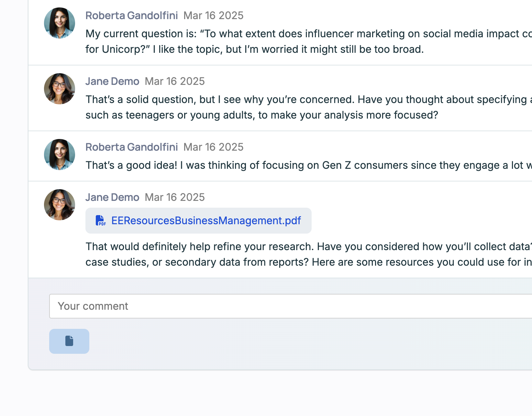This screenshot has height=416, width=532.
Task: Select Roberta Gandolfini's name in the top comment
Action: pos(131,15)
